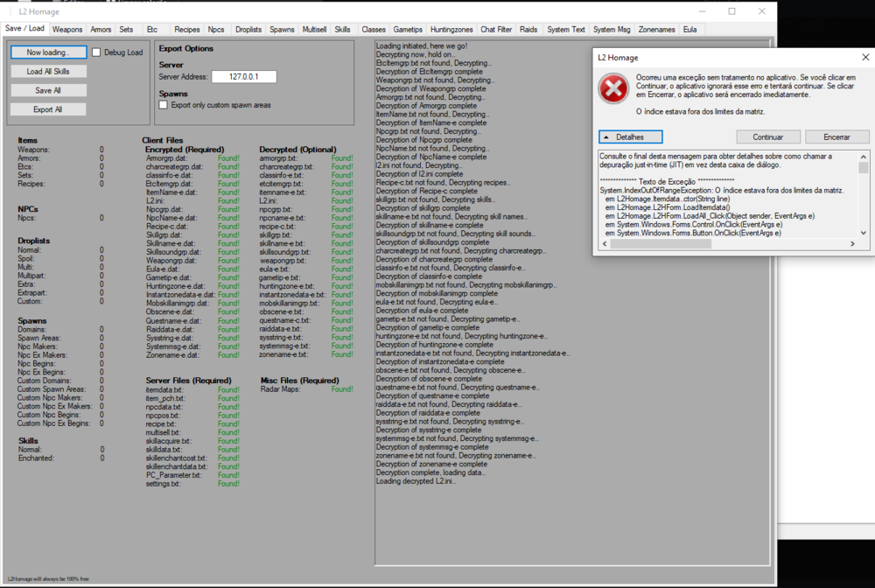Switch to the Droplists tab
Screen dimensions: 875x588
(x=248, y=30)
